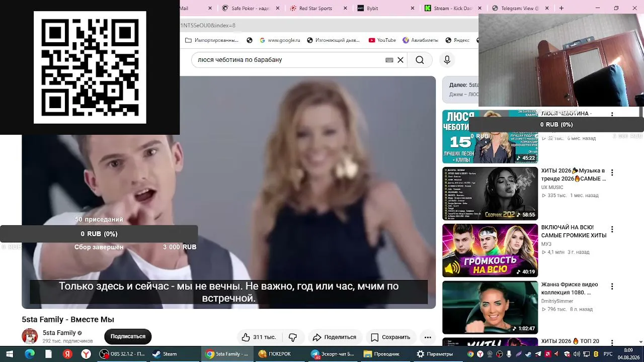This screenshot has height=362, width=644.
Task: Close the Safe Poker tab
Action: click(278, 8)
